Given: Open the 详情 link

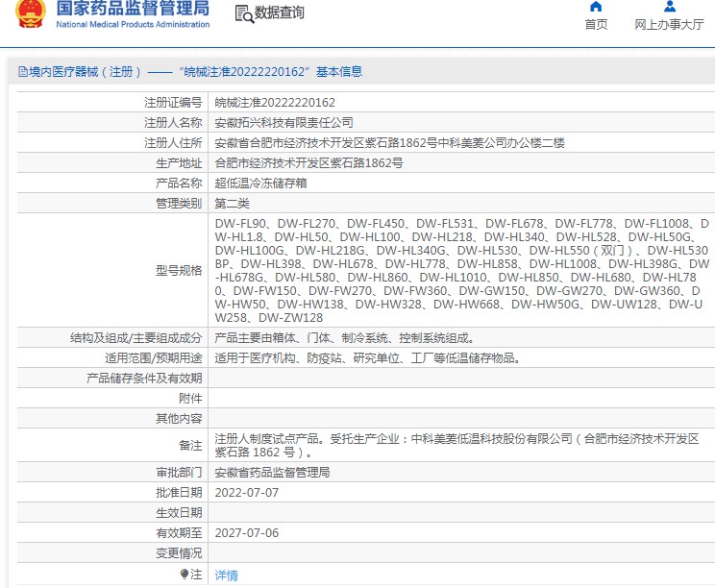Looking at the screenshot, I should click(x=226, y=576).
